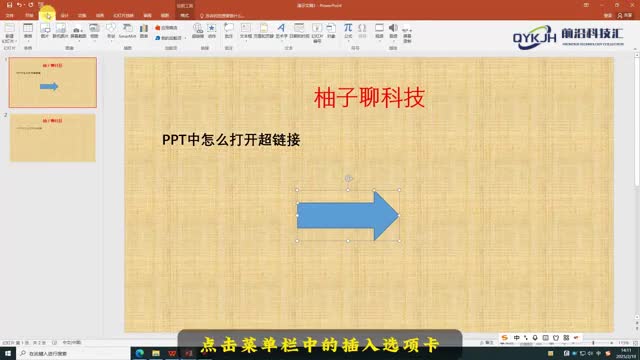
Task: Insert a Symbol with the omega icon
Action: (362, 31)
